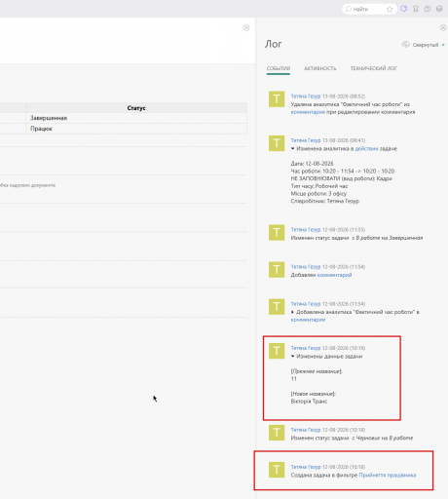Click the T avatar beside Создана задача entry
This screenshot has width=448, height=499.
pyautogui.click(x=277, y=470)
